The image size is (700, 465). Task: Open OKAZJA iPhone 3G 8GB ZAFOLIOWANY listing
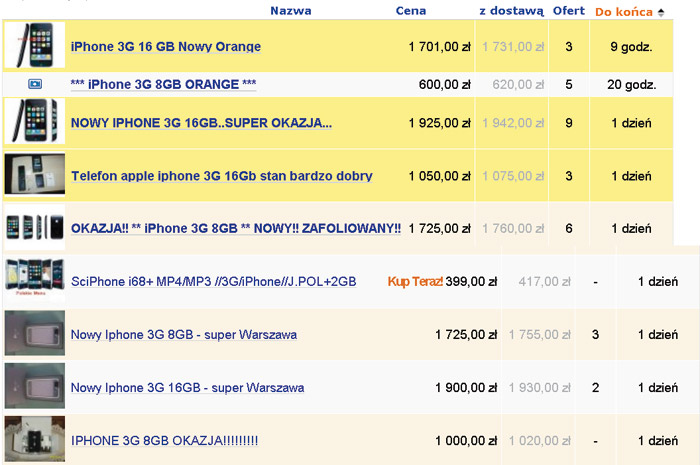coord(235,229)
